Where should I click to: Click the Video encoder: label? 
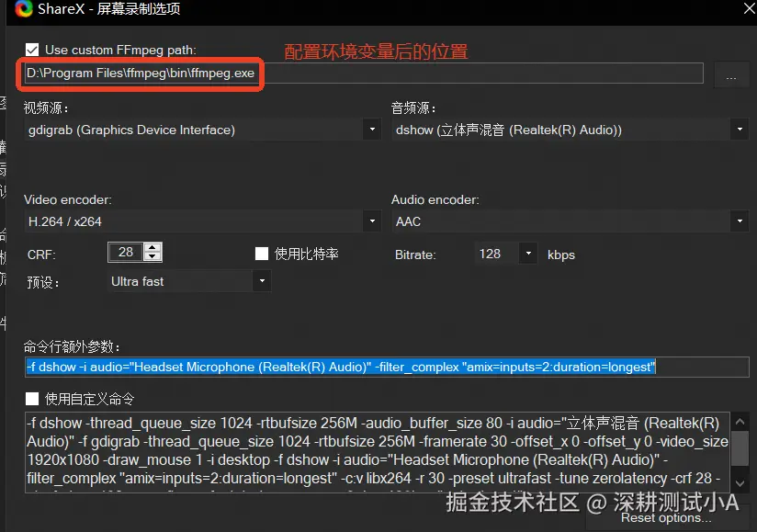(68, 200)
